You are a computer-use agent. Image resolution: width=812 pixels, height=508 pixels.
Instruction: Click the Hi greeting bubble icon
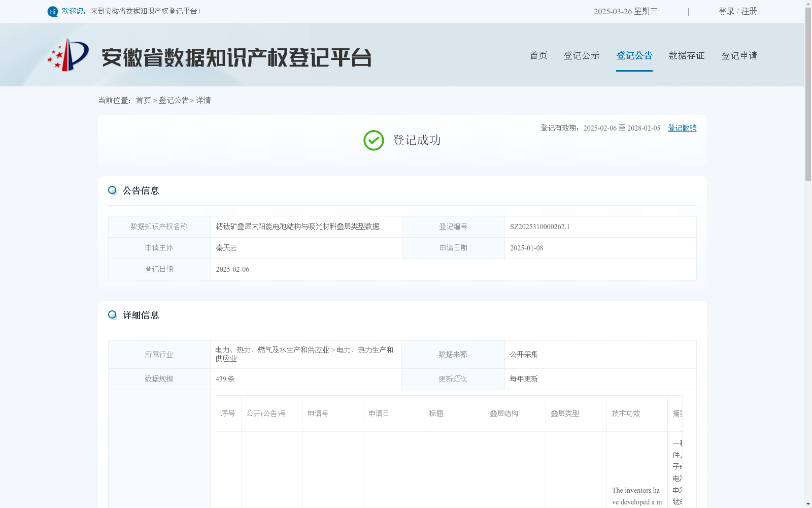(53, 11)
